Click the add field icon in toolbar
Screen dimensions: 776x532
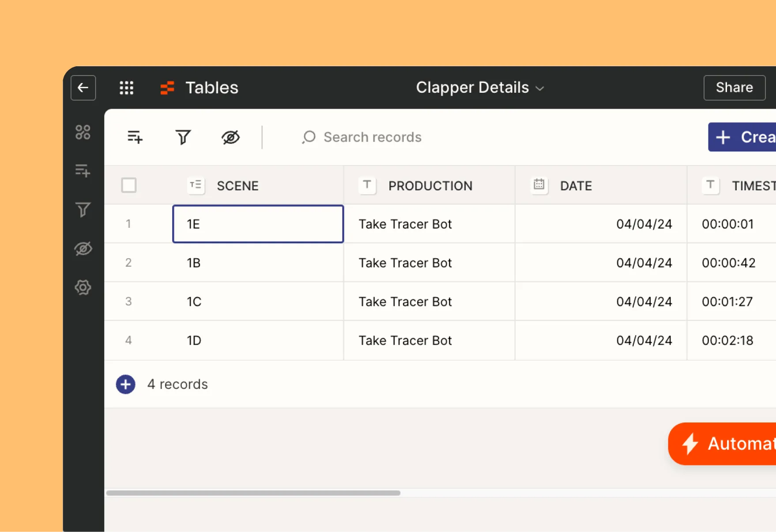pyautogui.click(x=135, y=137)
